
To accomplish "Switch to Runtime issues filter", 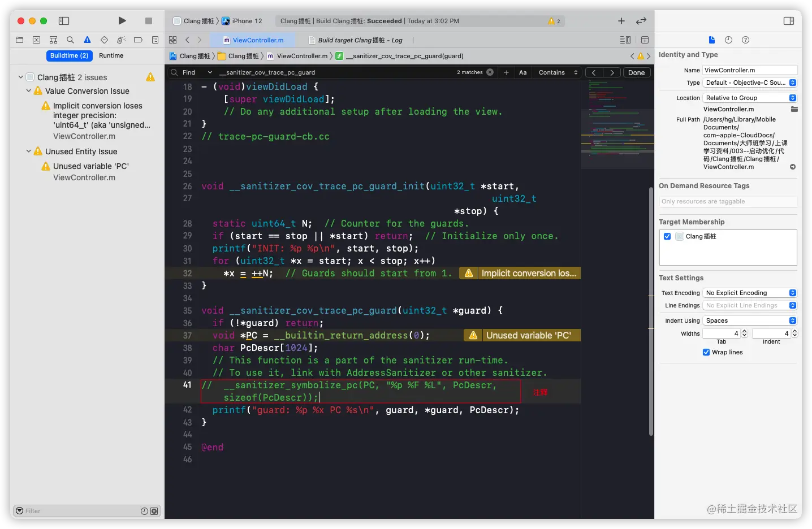I will [x=111, y=55].
